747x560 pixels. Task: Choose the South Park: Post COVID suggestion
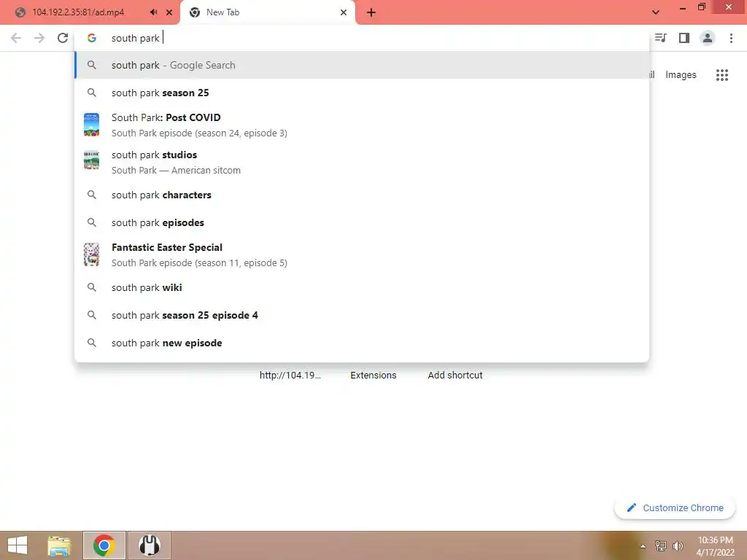(362, 125)
